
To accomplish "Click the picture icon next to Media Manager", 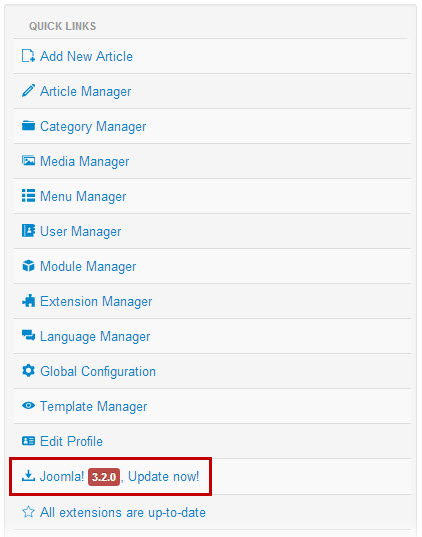I will (x=28, y=161).
